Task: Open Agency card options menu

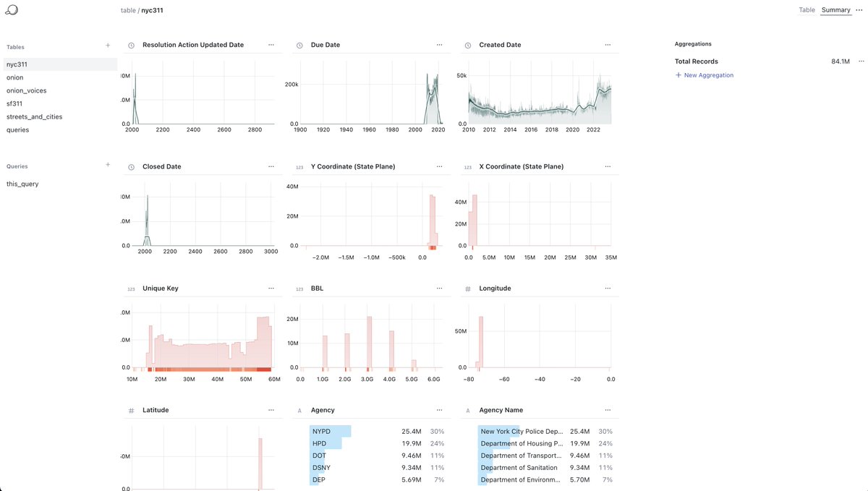Action: click(x=439, y=410)
